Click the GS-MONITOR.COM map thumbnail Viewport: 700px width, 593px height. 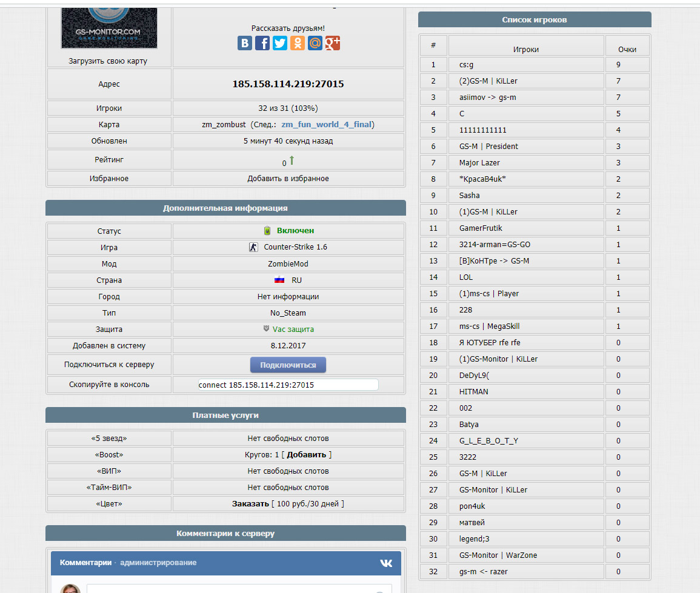click(109, 28)
